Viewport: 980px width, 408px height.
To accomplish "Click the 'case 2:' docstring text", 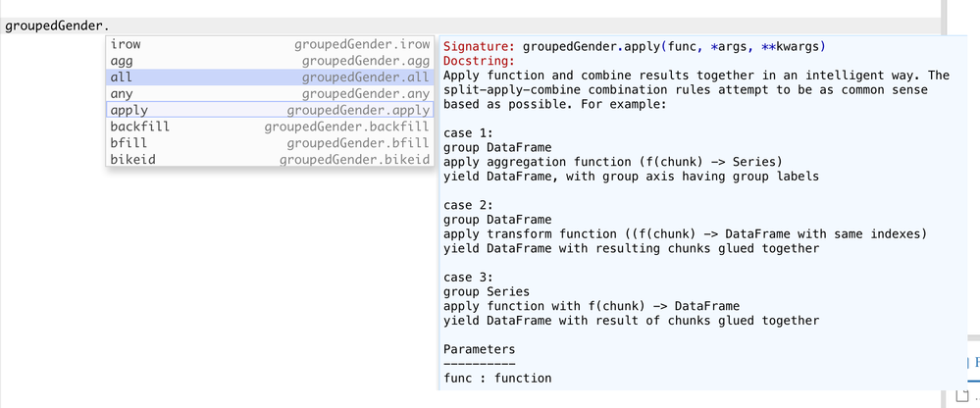I will coord(471,205).
